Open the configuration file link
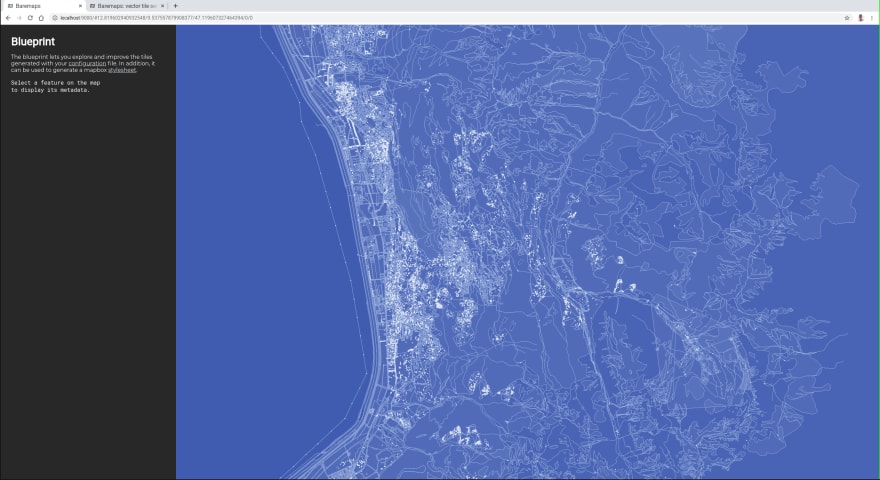Viewport: 880px width, 480px height. click(x=87, y=63)
